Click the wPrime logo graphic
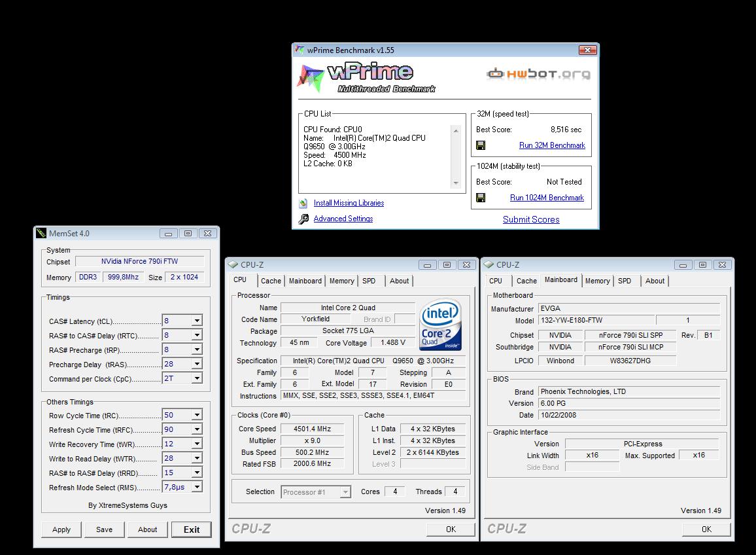 coord(366,77)
